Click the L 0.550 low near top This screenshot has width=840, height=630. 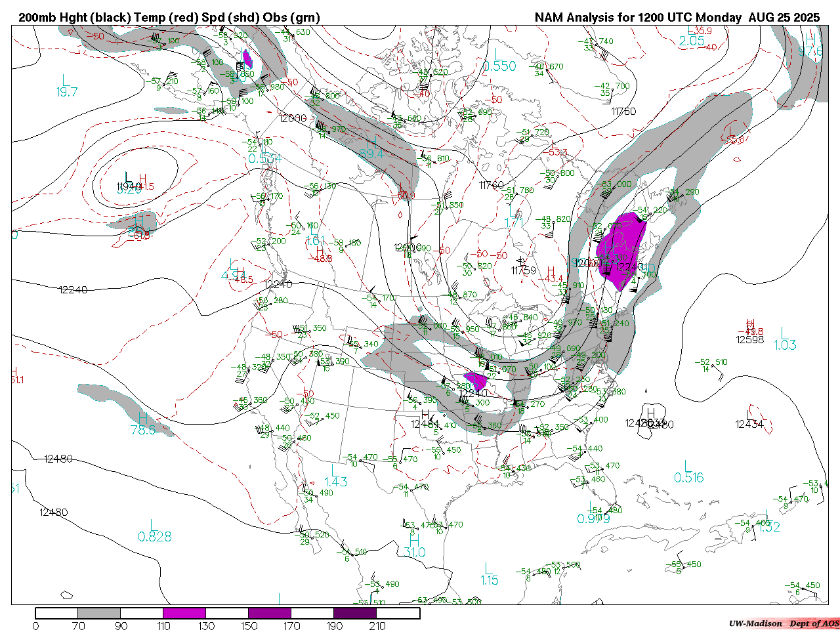(499, 61)
